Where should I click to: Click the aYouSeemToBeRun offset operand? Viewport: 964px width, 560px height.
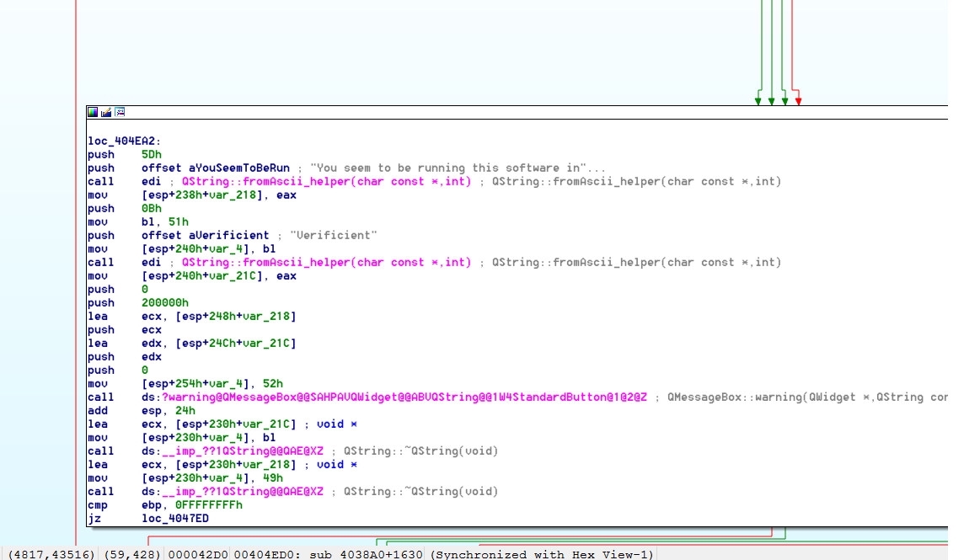(x=239, y=168)
